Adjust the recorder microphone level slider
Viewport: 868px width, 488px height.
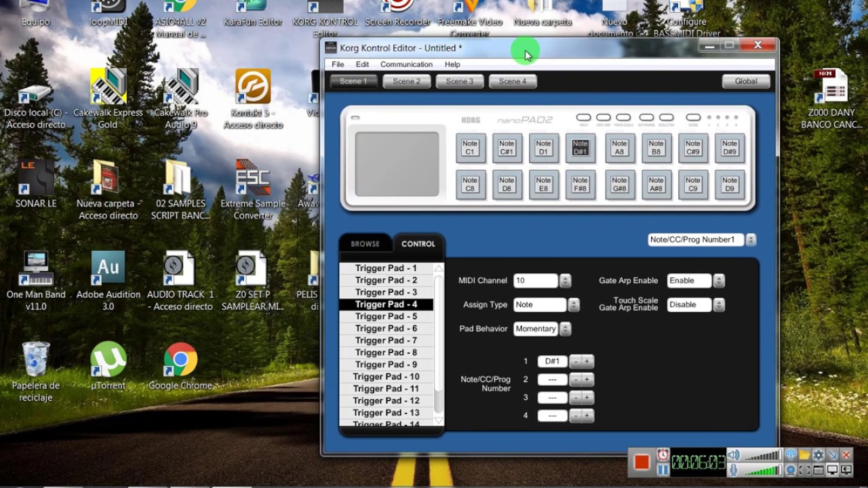click(762, 469)
